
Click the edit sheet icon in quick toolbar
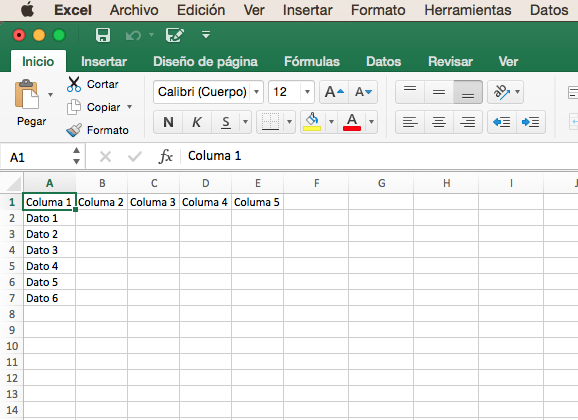(174, 35)
